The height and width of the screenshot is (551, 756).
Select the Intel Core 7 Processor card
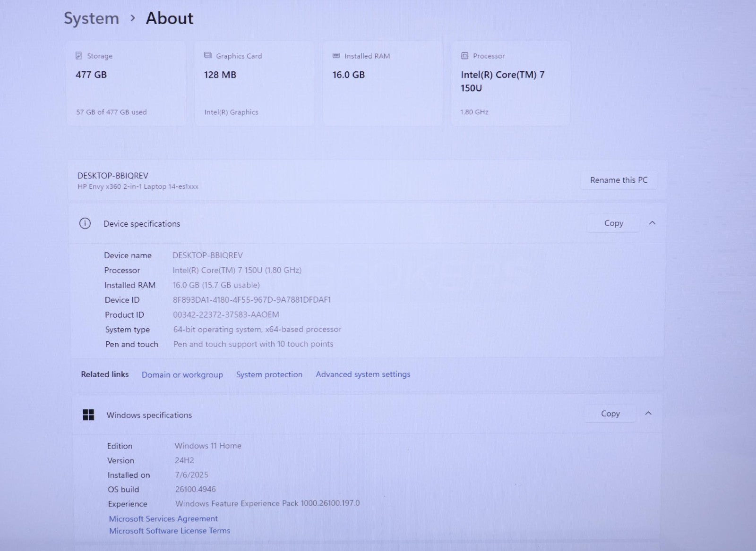(510, 84)
